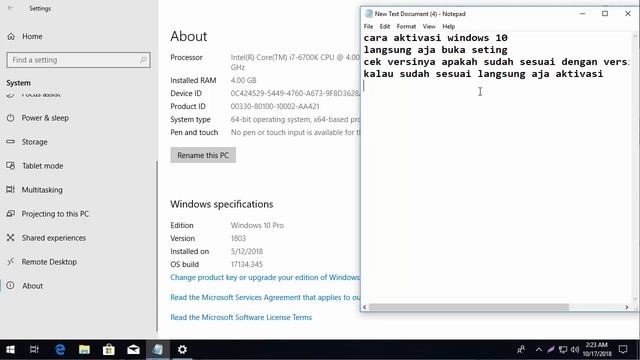
Task: Go back using Settings back arrow
Action: [11, 8]
